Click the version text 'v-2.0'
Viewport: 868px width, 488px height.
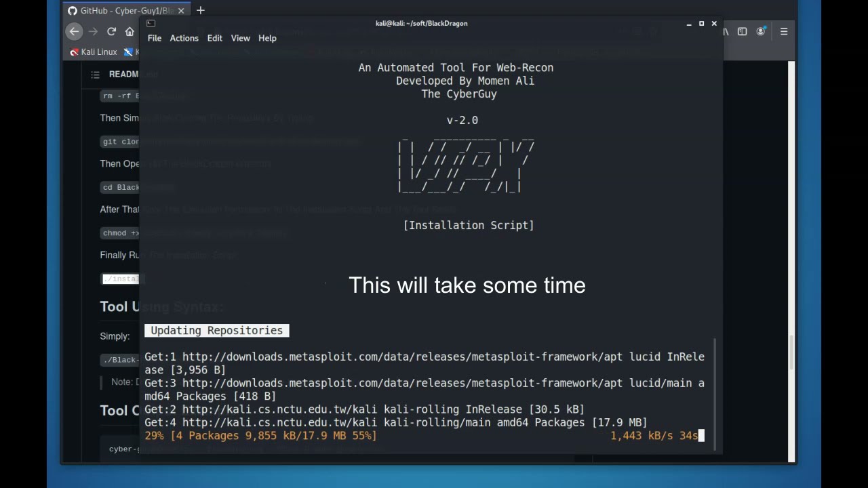point(462,120)
